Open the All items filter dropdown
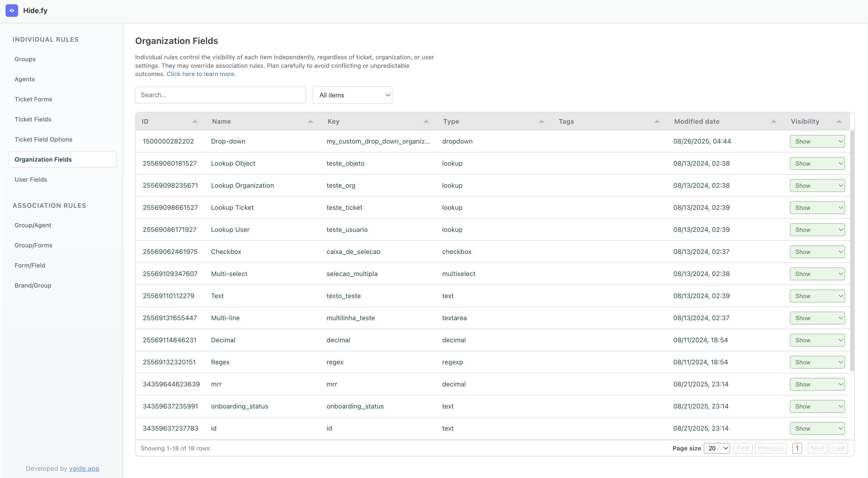The image size is (868, 478). (352, 95)
